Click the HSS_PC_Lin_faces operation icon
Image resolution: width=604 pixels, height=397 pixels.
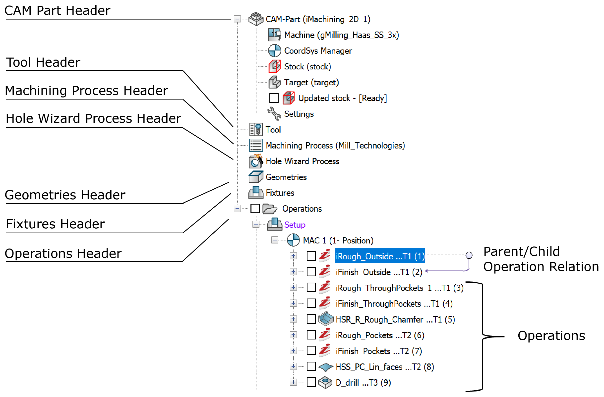(x=326, y=367)
